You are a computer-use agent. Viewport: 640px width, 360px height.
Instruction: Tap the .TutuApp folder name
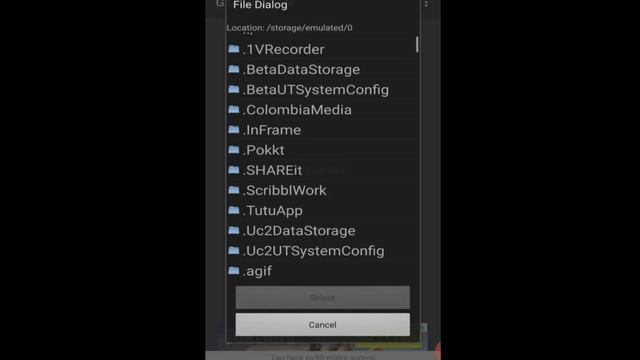(273, 211)
